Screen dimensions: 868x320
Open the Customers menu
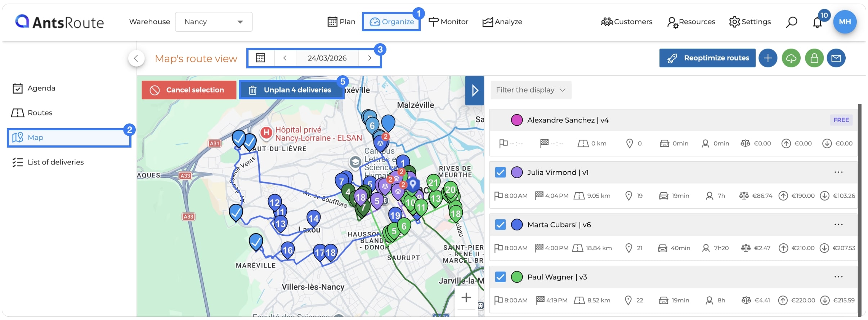(x=627, y=22)
